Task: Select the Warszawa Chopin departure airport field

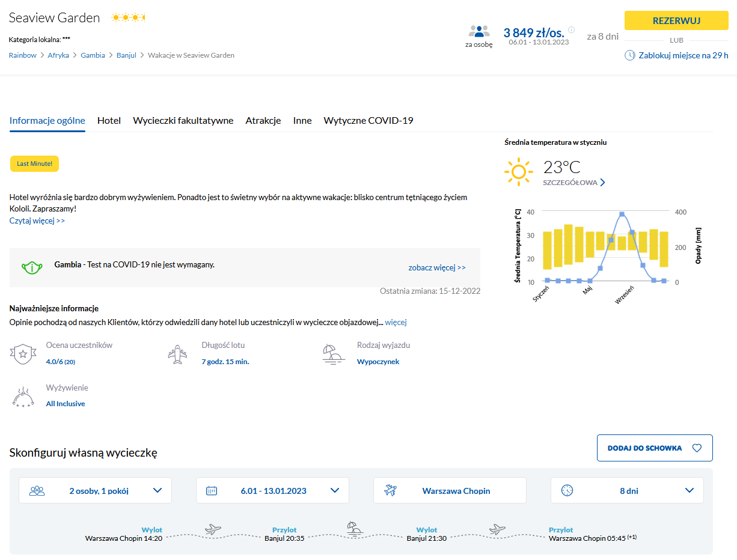Action: point(450,490)
